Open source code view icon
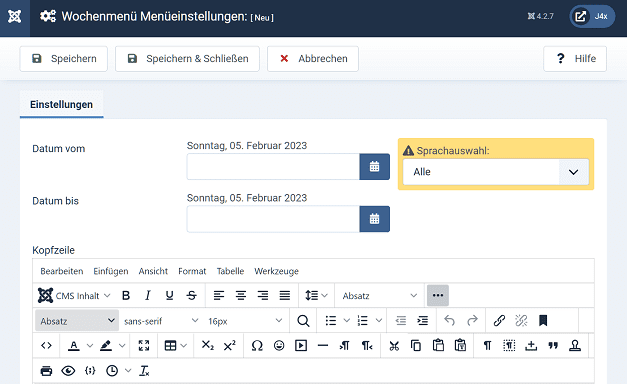Image resolution: width=627 pixels, height=384 pixels. click(x=46, y=346)
